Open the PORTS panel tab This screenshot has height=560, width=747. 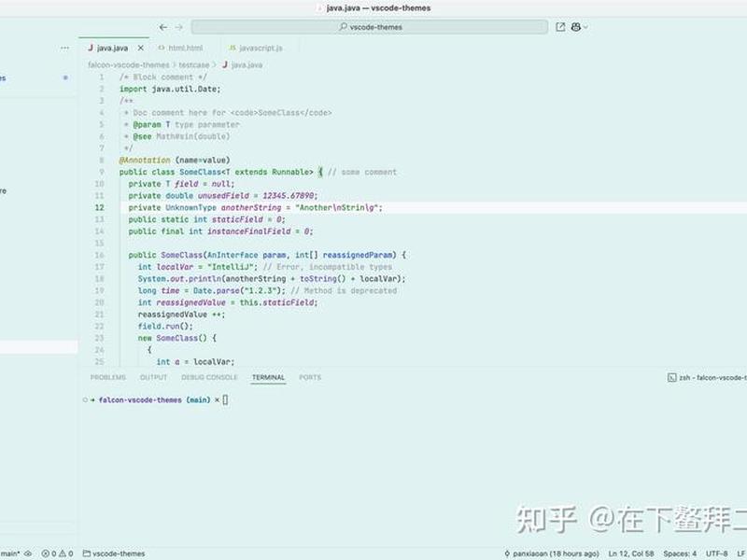click(x=310, y=377)
